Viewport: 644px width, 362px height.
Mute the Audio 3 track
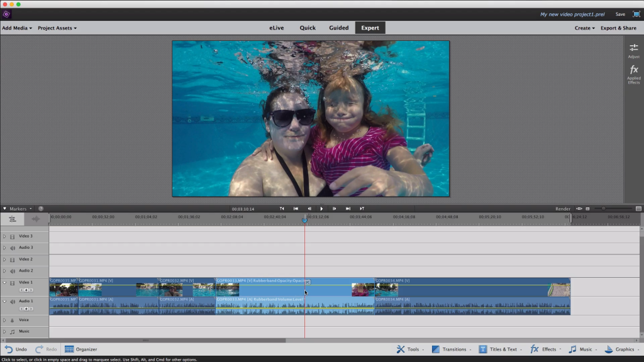pos(13,248)
